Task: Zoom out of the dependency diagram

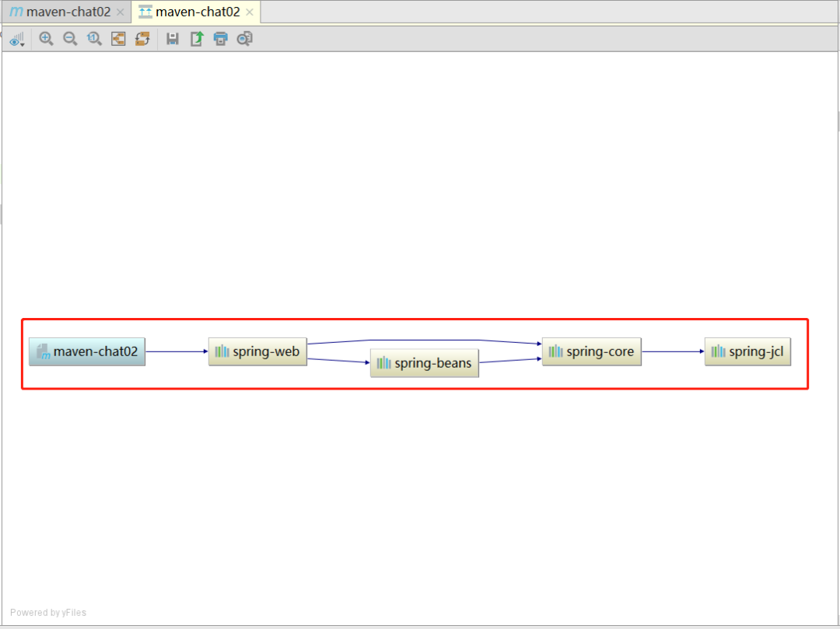Action: point(69,39)
